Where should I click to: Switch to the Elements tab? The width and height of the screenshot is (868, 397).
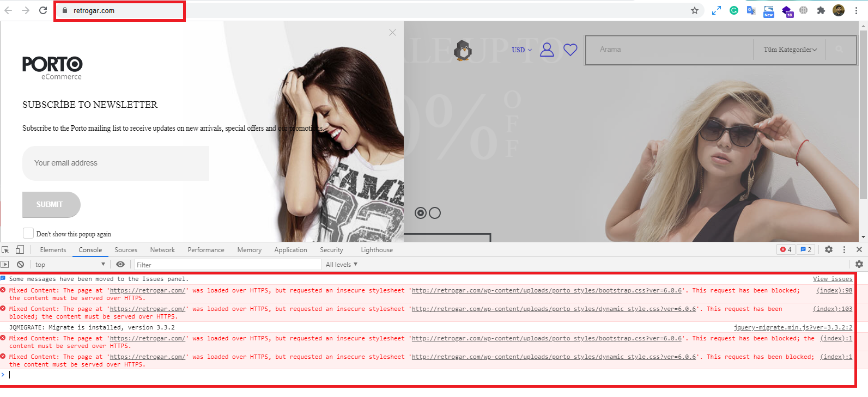coord(53,250)
